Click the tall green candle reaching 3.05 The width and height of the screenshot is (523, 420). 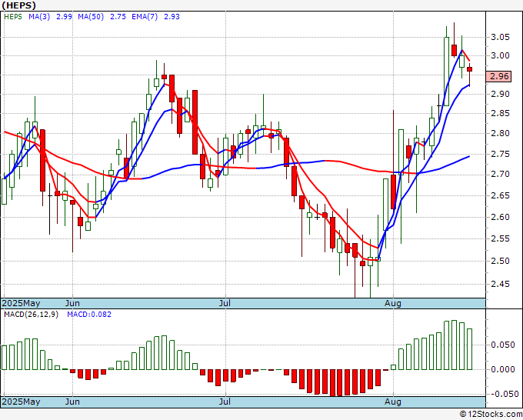point(446,72)
